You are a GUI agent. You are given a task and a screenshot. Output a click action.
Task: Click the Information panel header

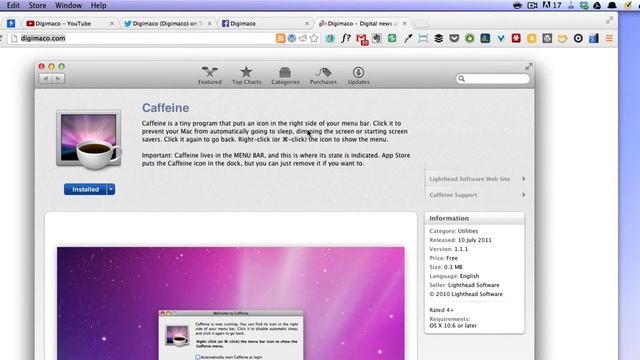474,218
